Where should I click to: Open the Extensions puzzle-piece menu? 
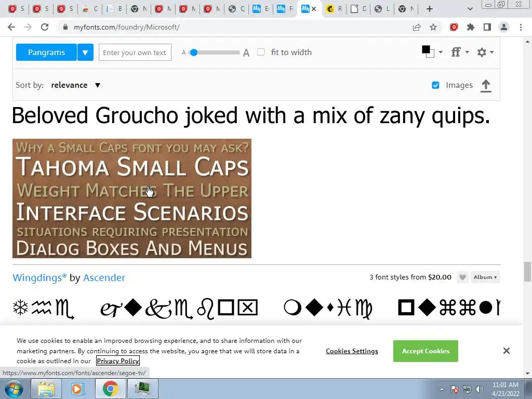pyautogui.click(x=470, y=27)
